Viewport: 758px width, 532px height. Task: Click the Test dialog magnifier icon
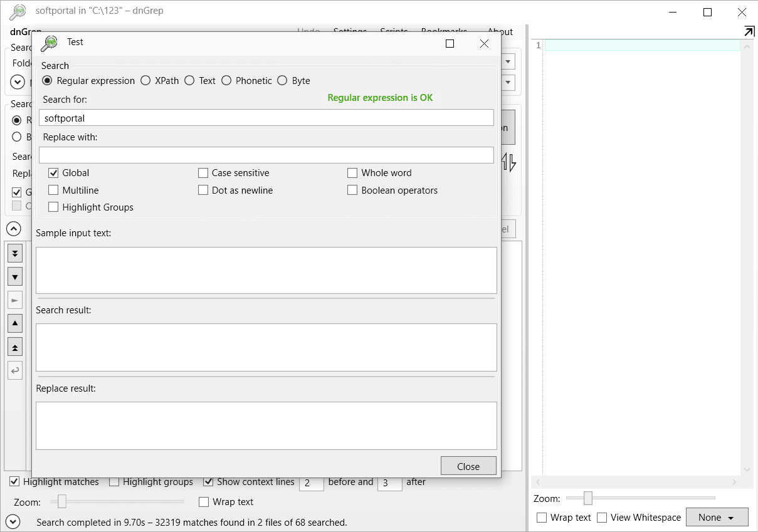click(49, 43)
